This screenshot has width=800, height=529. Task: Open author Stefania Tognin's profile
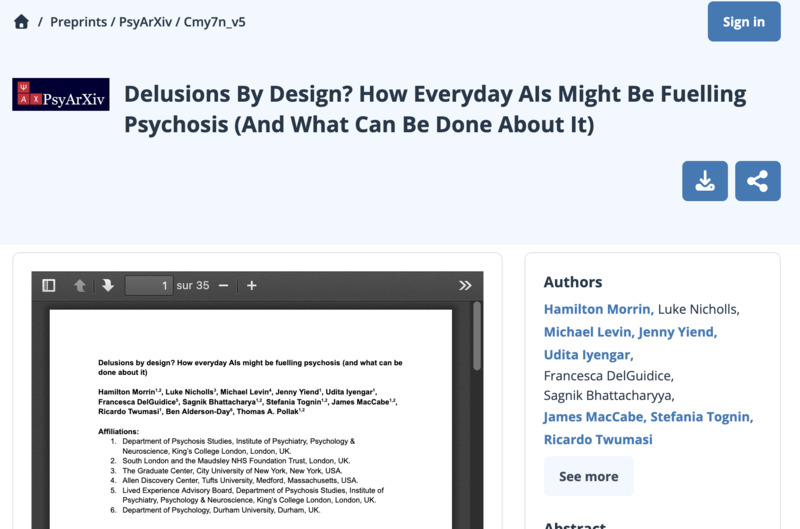point(702,417)
